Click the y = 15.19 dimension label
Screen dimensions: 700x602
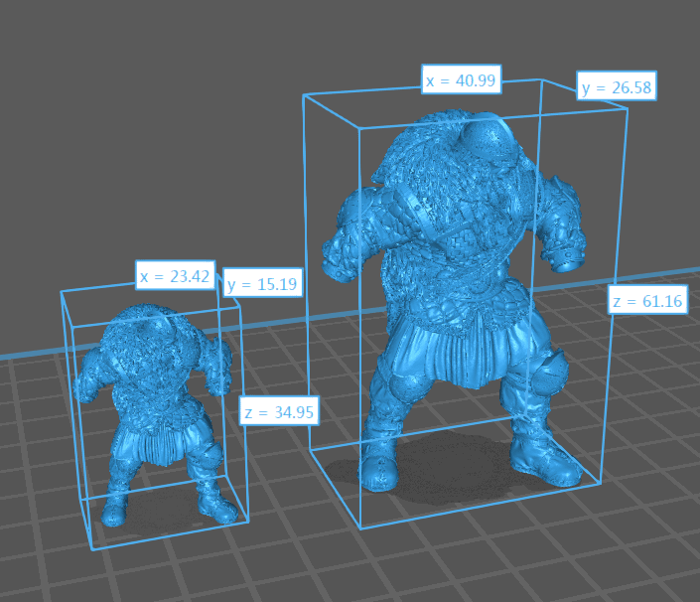[x=263, y=285]
